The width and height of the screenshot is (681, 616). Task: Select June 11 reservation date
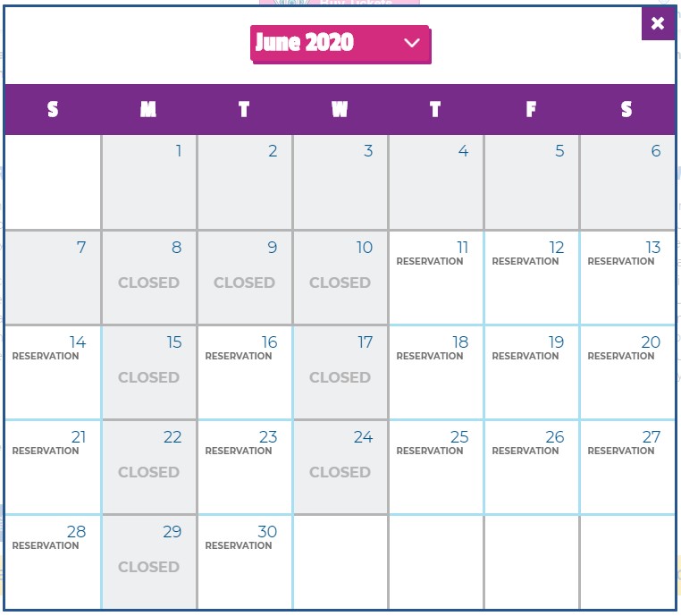coord(436,277)
